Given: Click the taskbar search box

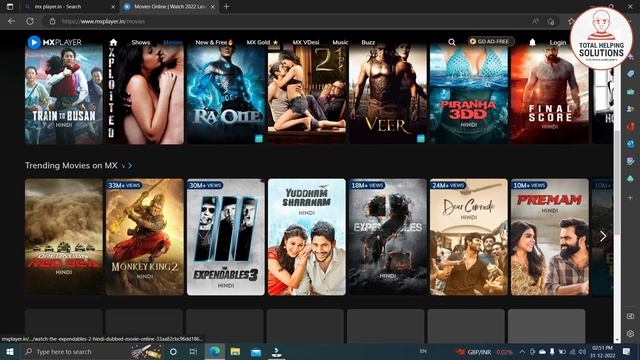Looking at the screenshot, I should (92, 351).
